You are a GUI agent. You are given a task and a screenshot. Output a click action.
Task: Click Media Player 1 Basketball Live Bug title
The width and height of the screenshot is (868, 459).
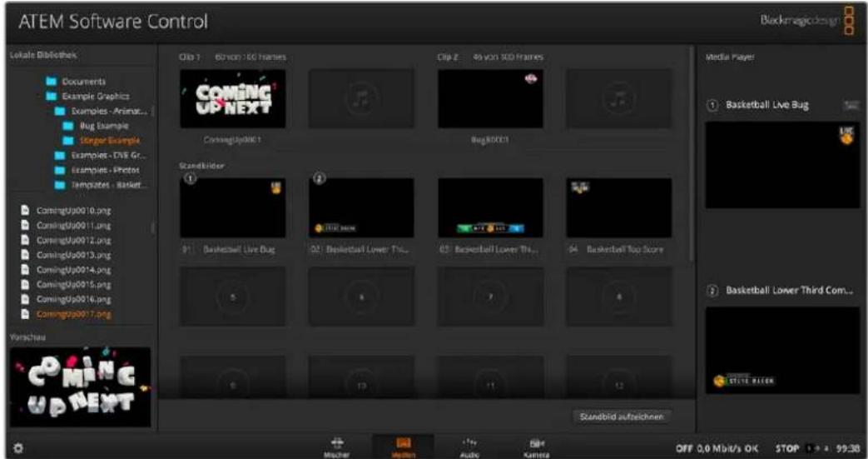coord(766,105)
